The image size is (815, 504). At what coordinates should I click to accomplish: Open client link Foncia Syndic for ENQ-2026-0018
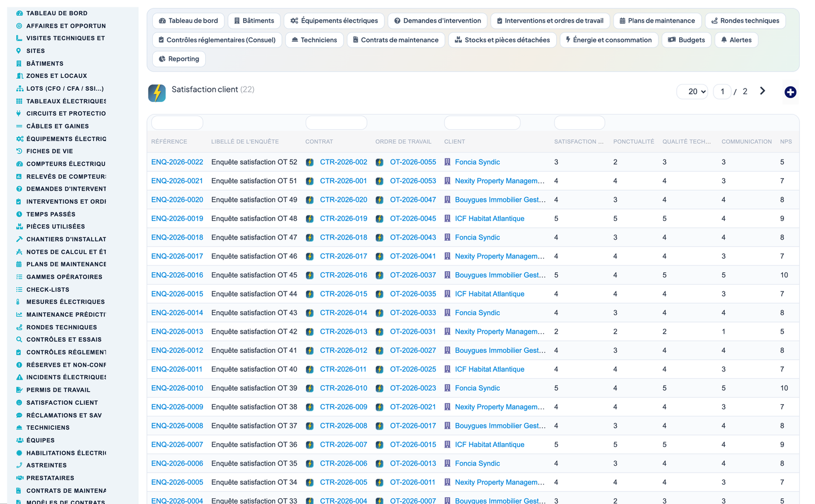point(477,237)
